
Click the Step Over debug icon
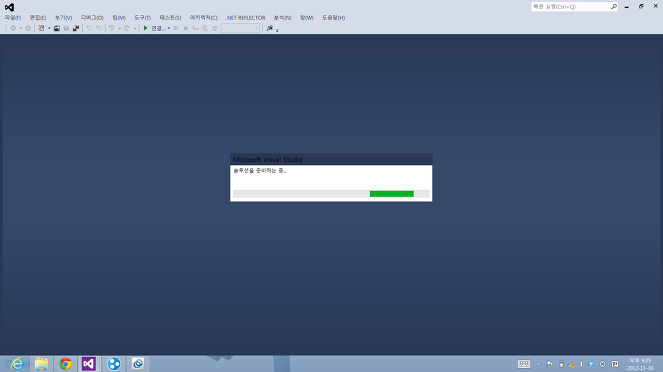click(x=205, y=28)
